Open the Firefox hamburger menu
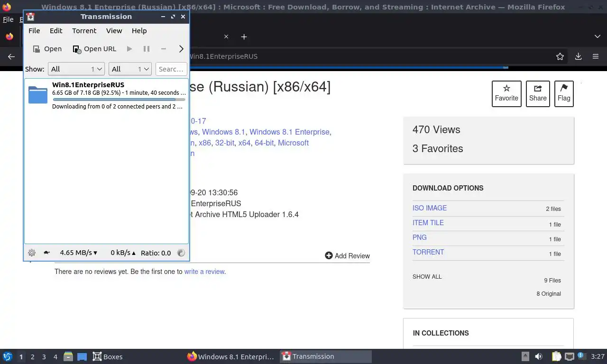This screenshot has width=607, height=364. 596,56
